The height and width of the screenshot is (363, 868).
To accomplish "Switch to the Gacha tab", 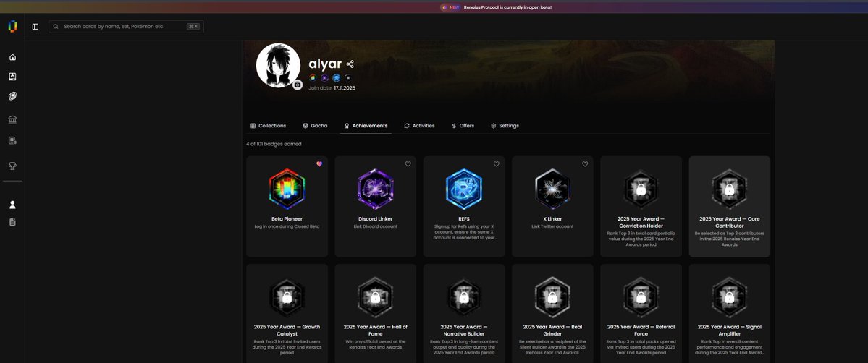I will point(315,126).
